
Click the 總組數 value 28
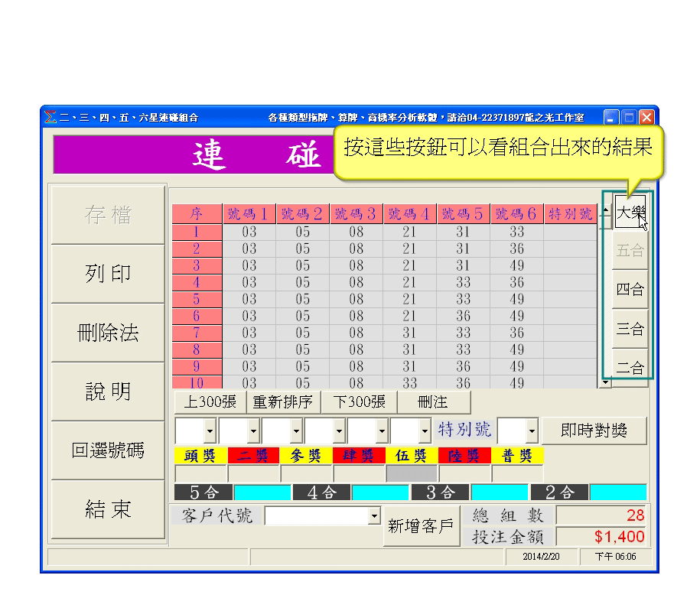click(x=601, y=515)
